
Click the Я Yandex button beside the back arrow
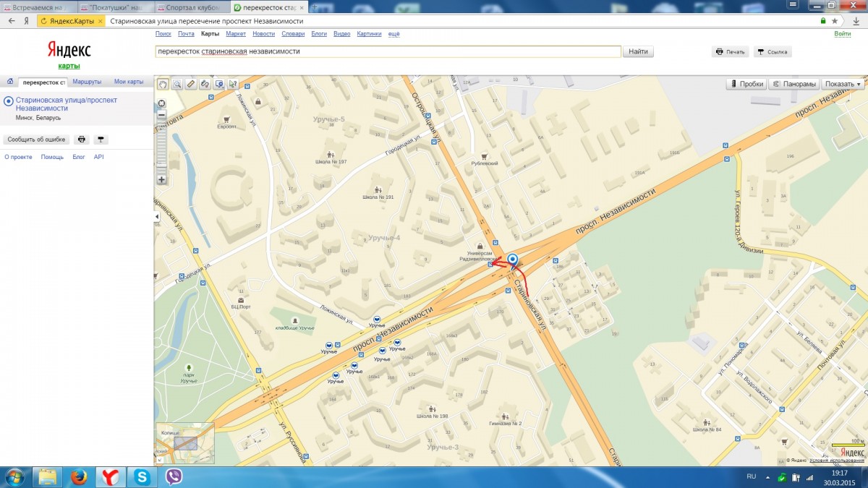pyautogui.click(x=26, y=21)
